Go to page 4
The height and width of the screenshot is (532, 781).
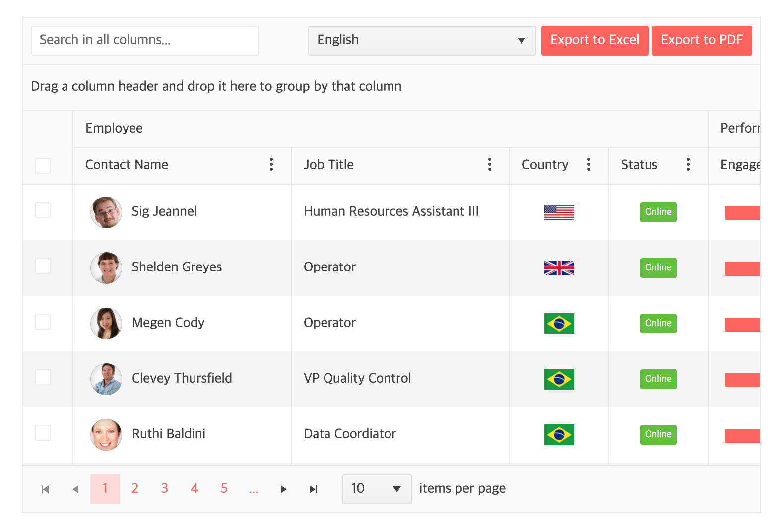[x=195, y=489]
